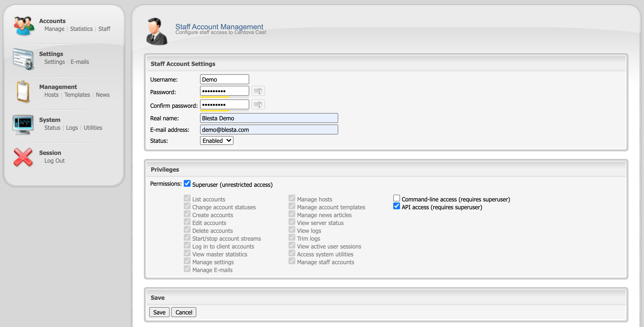Open Logs under System
644x327 pixels.
click(x=72, y=128)
